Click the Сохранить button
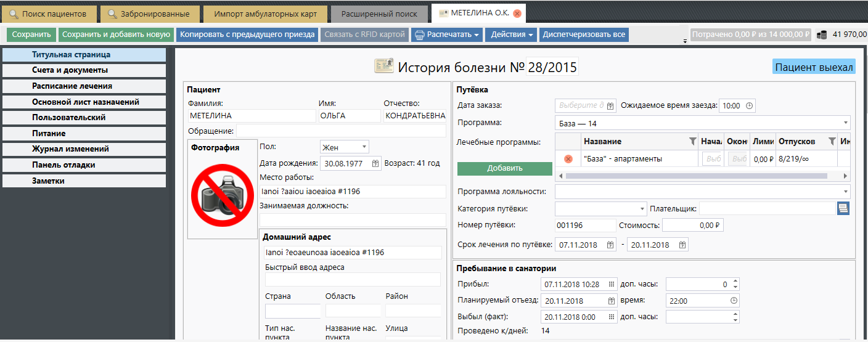Viewport: 868px width, 342px height. click(x=31, y=35)
